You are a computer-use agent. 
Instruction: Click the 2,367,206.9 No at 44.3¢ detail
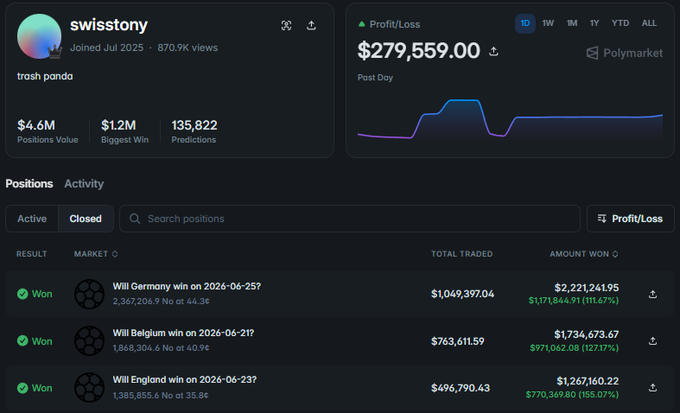161,301
